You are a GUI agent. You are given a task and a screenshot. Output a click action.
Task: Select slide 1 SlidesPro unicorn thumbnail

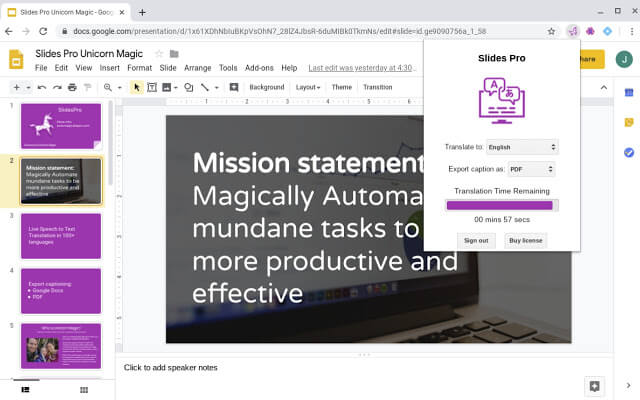coord(61,126)
